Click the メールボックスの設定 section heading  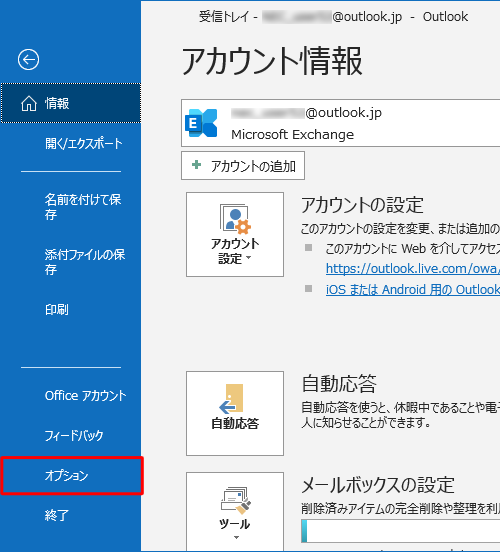(377, 485)
